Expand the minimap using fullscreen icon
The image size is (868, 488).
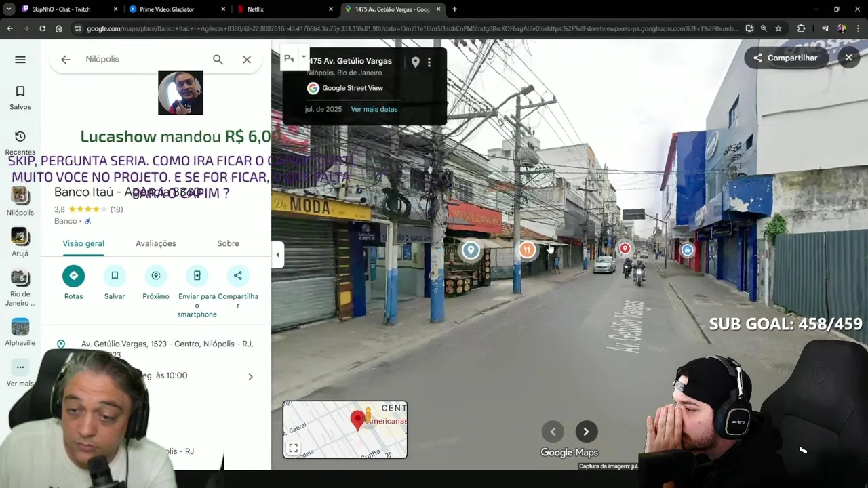(x=293, y=448)
